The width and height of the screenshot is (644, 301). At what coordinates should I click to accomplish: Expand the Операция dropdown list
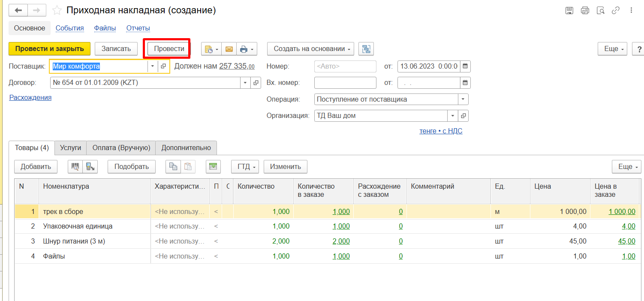coord(463,99)
